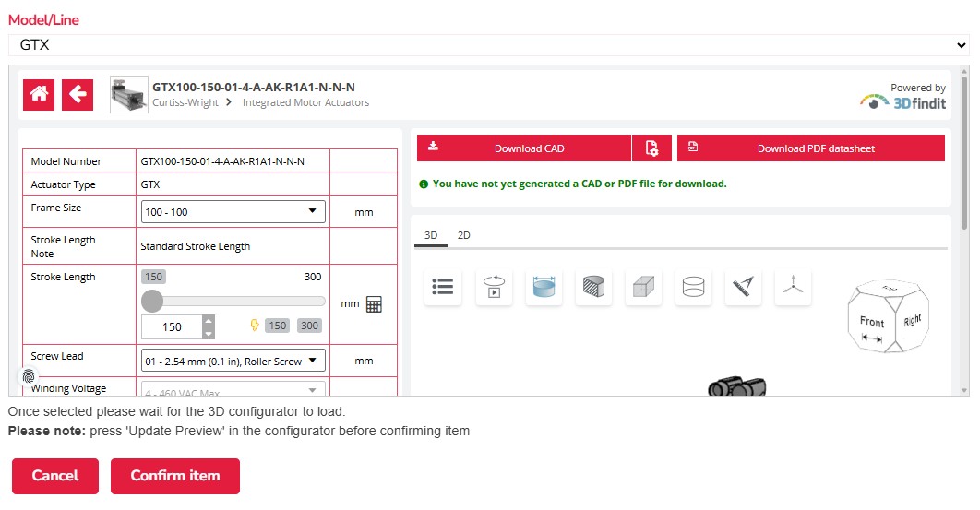
Task: Increase stroke length with the up stepper
Action: [209, 321]
